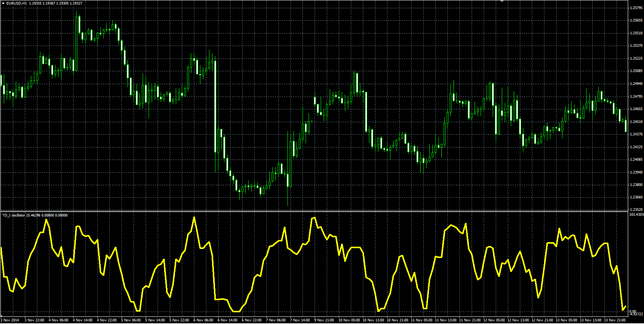Click the 1.24085 price scale label

pos(636,160)
